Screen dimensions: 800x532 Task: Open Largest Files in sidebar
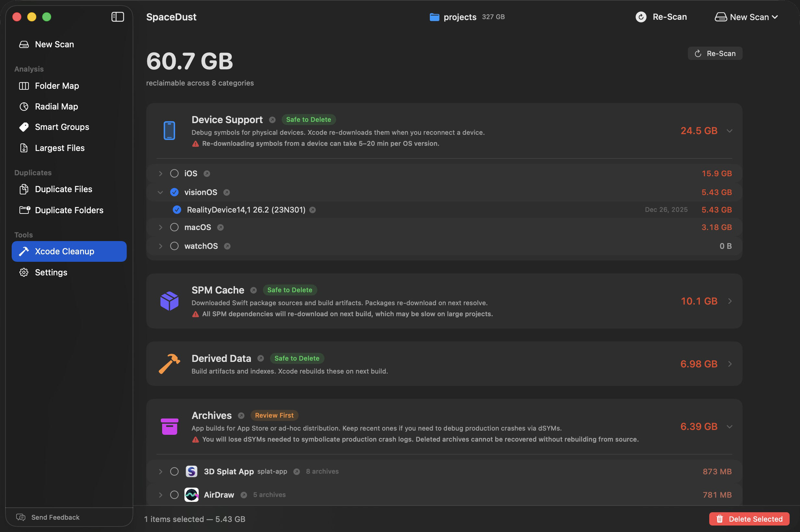click(69, 148)
